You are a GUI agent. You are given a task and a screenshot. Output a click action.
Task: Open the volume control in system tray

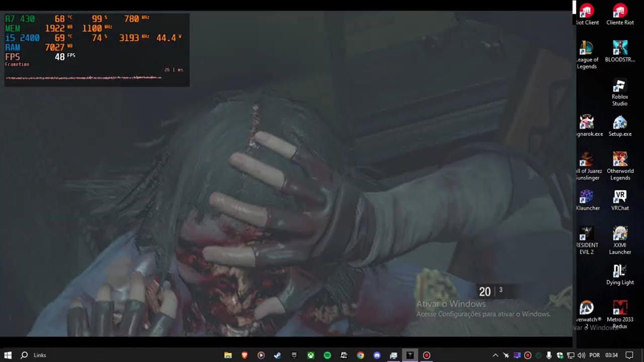coord(582,355)
